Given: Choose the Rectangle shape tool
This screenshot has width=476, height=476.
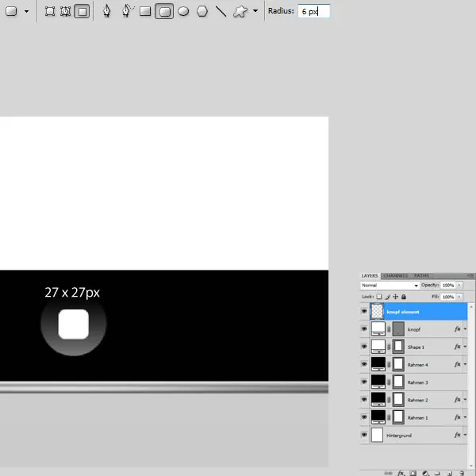Looking at the screenshot, I should (x=145, y=12).
